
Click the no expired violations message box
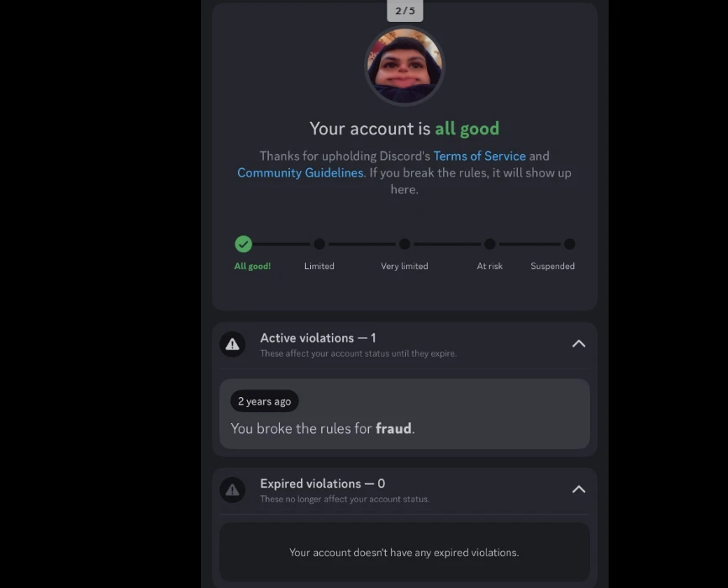coord(404,552)
